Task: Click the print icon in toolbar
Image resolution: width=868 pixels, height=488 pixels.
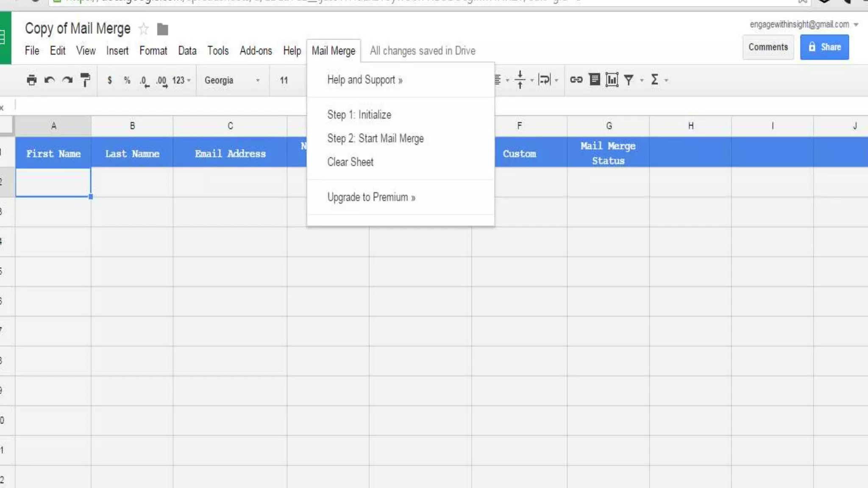Action: coord(31,80)
